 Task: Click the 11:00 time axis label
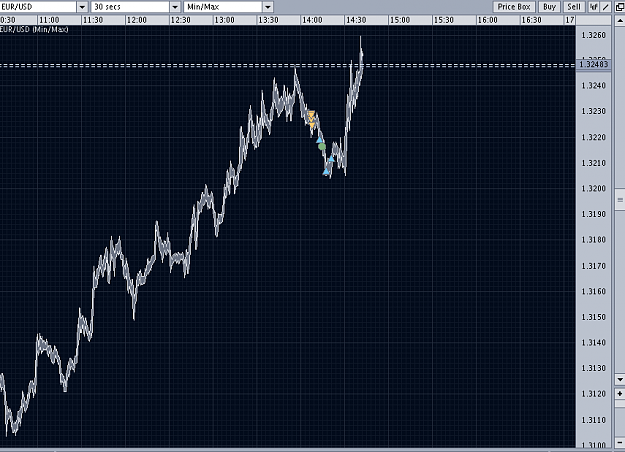(49, 20)
